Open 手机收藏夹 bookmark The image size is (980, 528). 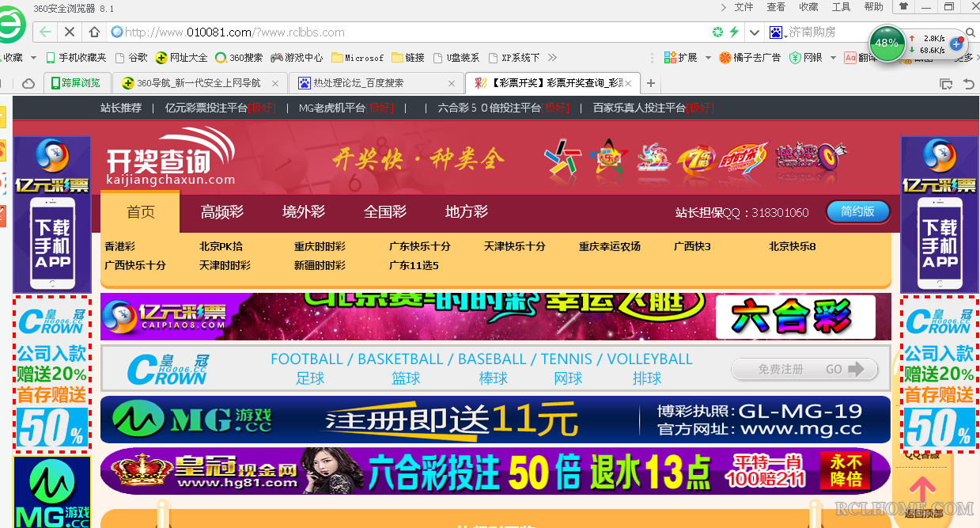point(76,58)
